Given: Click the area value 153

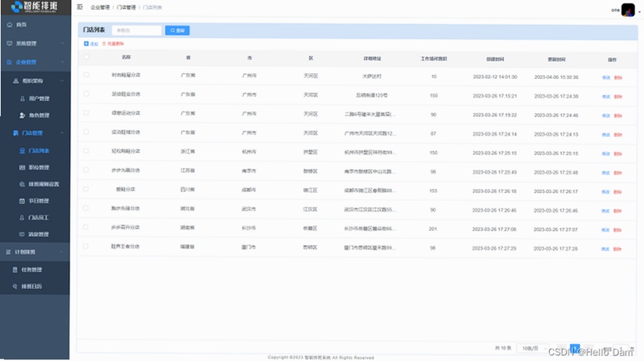Looking at the screenshot, I should (433, 191).
